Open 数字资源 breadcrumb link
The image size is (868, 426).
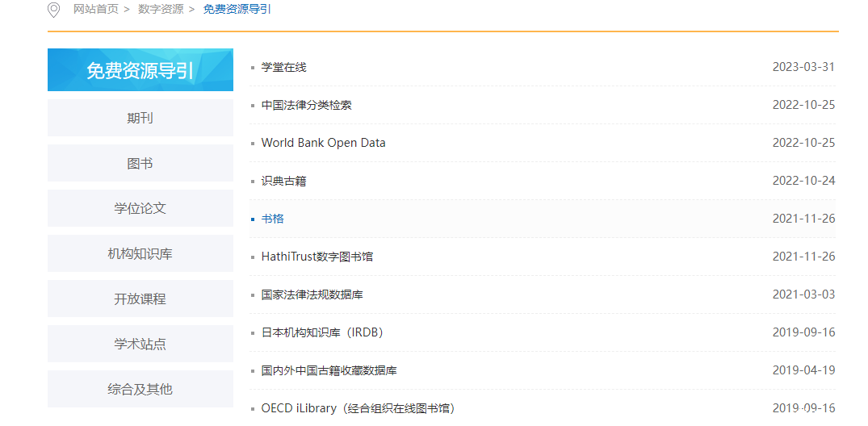pyautogui.click(x=161, y=9)
